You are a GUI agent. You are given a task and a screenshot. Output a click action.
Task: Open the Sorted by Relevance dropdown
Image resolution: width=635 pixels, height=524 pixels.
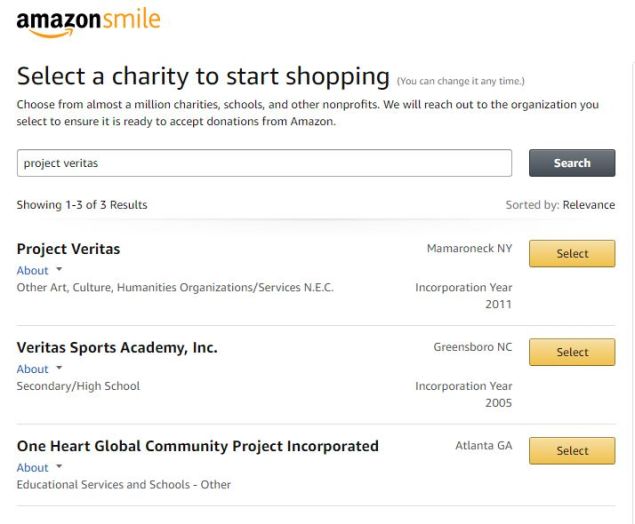click(588, 205)
